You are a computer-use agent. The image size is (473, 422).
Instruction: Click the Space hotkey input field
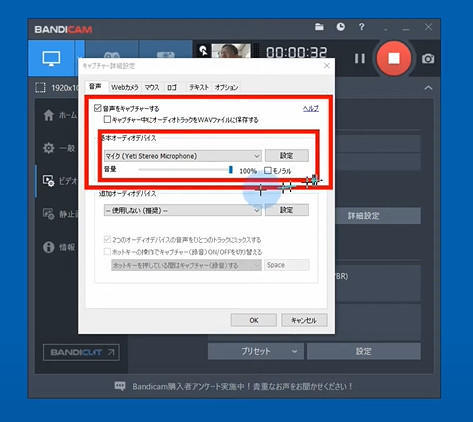(287, 265)
